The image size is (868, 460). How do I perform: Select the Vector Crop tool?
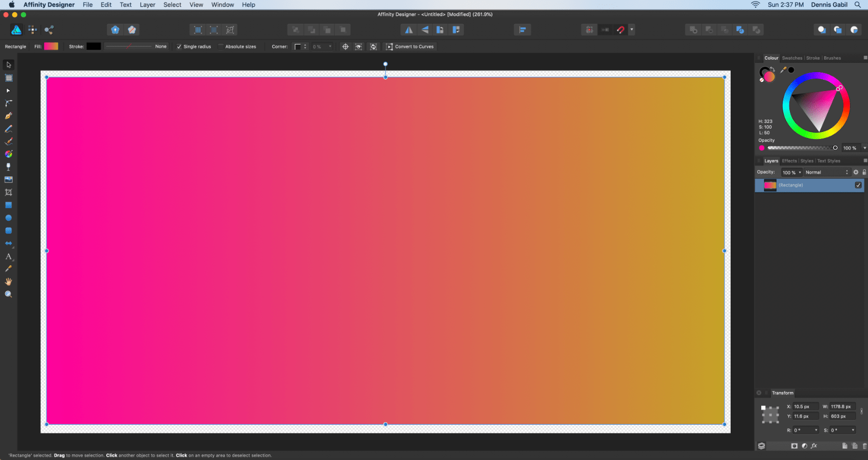(8, 192)
